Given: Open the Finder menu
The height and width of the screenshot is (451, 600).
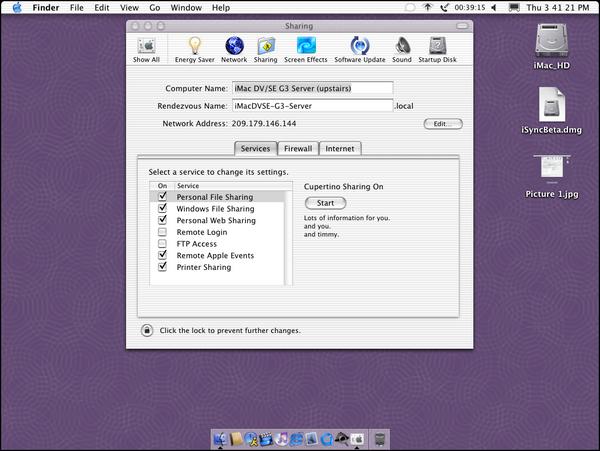Looking at the screenshot, I should click(x=46, y=8).
